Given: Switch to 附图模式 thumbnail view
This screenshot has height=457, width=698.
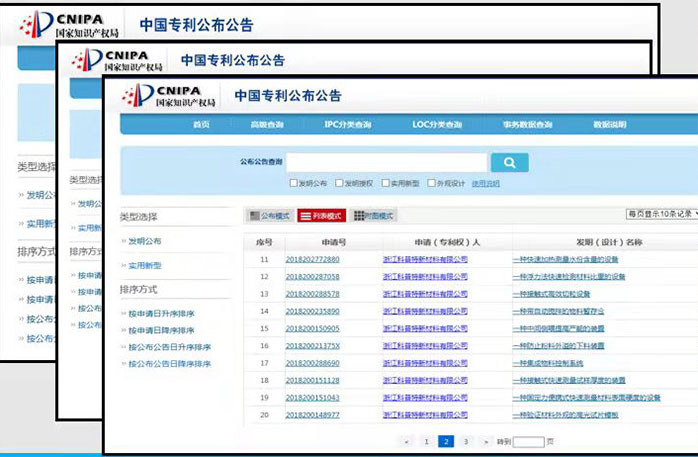Looking at the screenshot, I should (374, 216).
